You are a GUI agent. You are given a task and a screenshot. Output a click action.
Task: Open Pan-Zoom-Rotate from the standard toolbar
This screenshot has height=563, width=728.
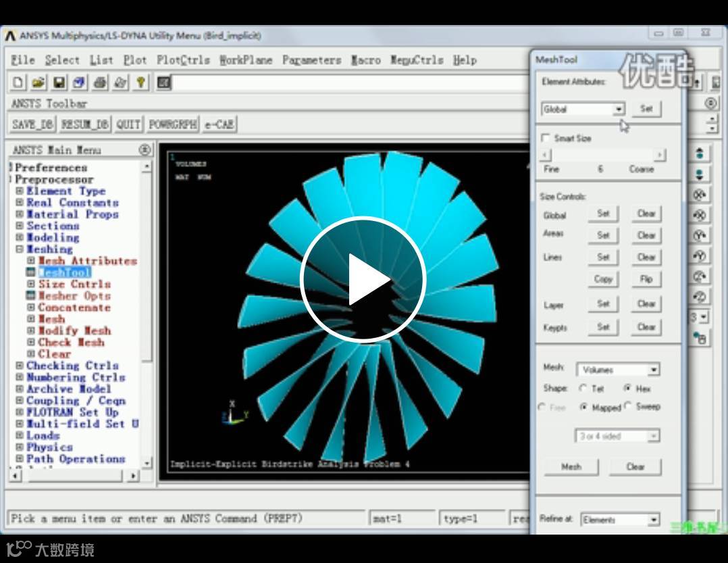pyautogui.click(x=79, y=82)
